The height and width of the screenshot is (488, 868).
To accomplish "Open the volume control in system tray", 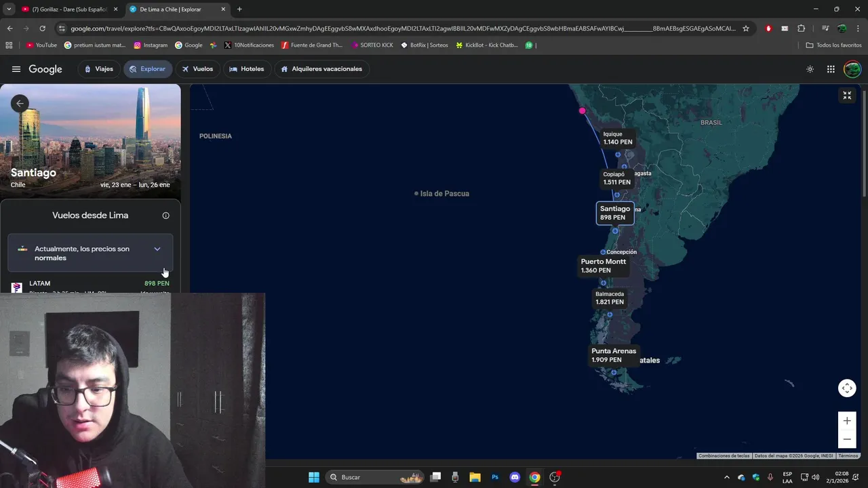I will [x=815, y=477].
